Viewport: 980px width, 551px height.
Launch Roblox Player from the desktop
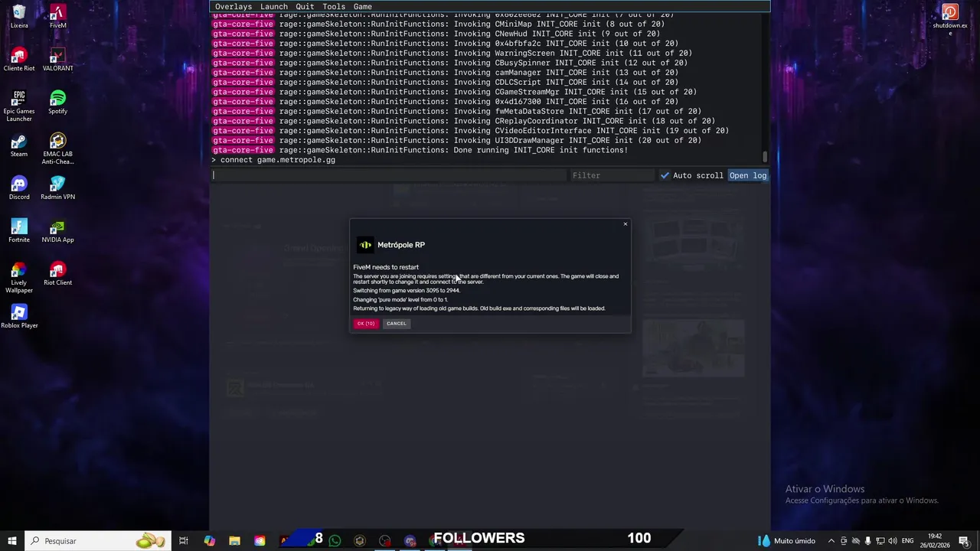[x=19, y=317]
